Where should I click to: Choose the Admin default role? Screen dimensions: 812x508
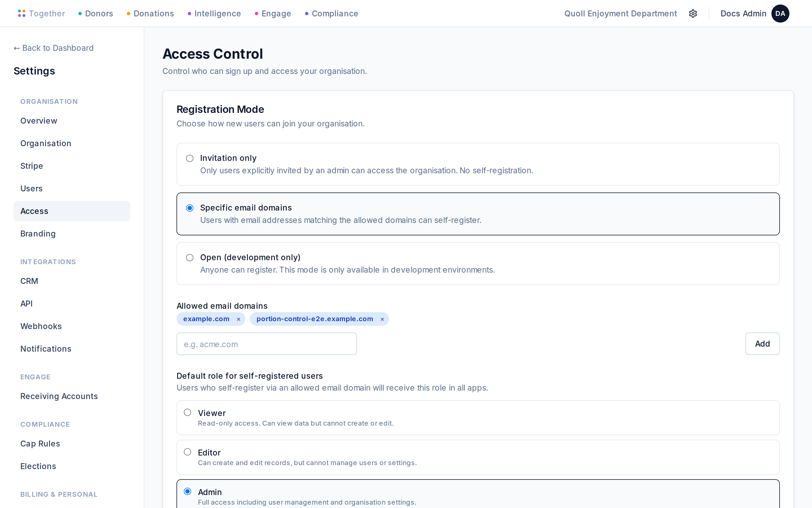coord(187,492)
